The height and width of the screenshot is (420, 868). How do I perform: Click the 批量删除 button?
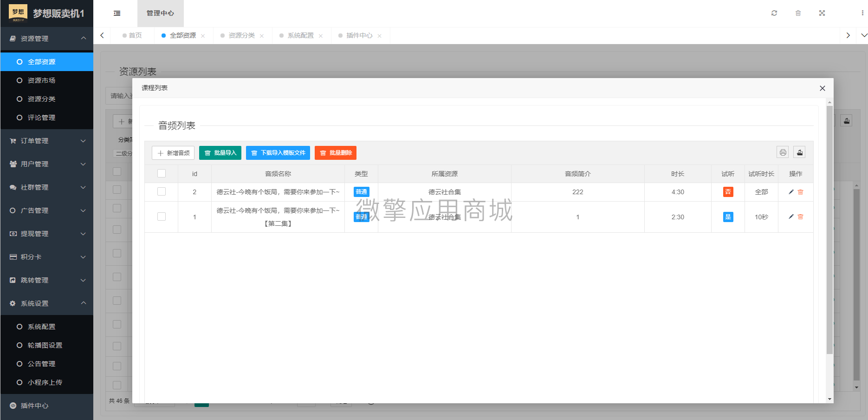point(336,153)
